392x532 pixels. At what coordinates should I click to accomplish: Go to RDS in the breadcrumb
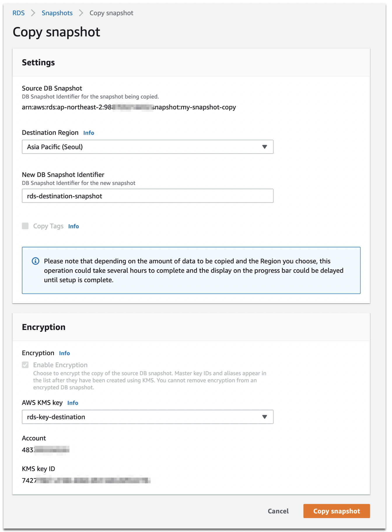[x=18, y=13]
